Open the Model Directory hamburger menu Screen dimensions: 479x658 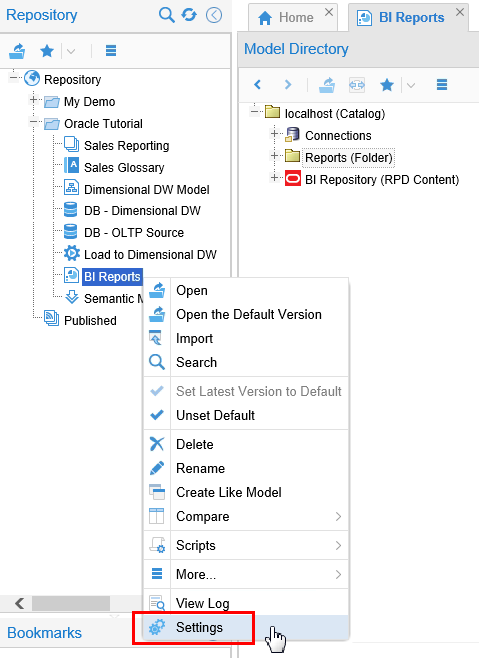[x=442, y=85]
